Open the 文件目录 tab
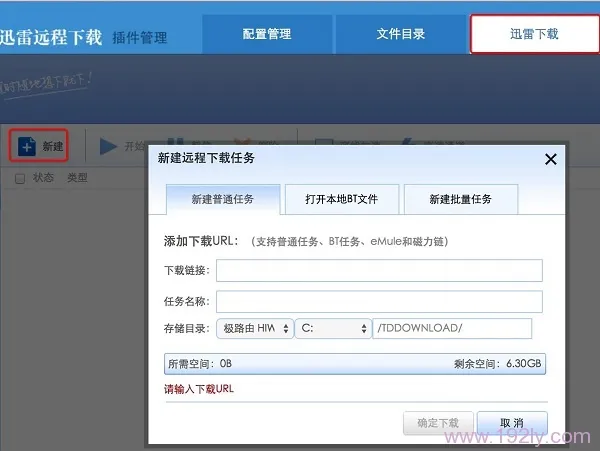 pos(400,34)
